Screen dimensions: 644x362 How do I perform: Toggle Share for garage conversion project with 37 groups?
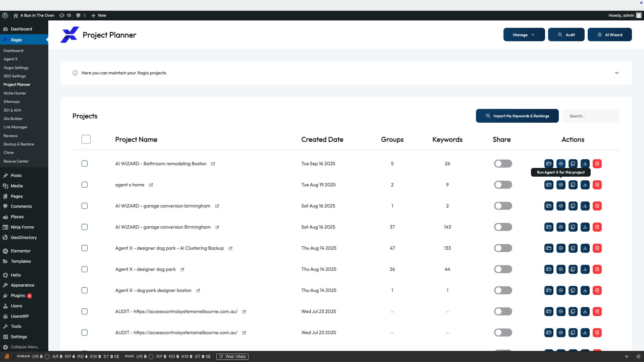(503, 227)
